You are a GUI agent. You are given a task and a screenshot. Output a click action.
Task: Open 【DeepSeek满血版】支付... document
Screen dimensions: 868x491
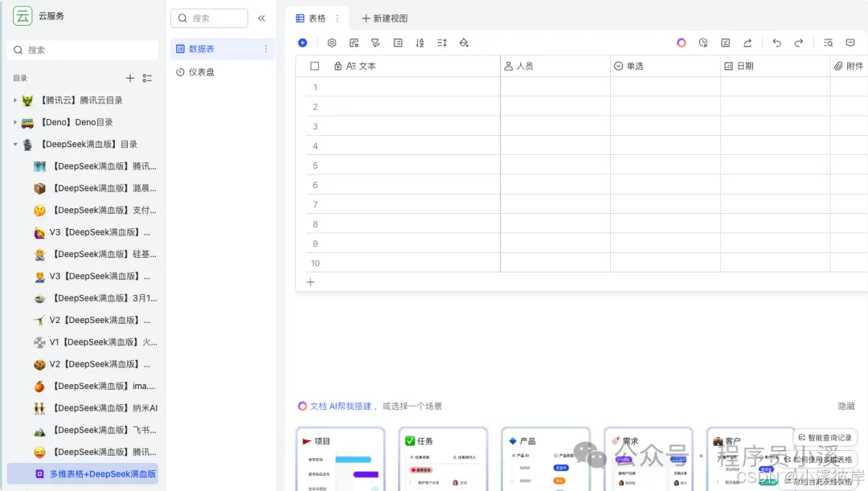[95, 211]
